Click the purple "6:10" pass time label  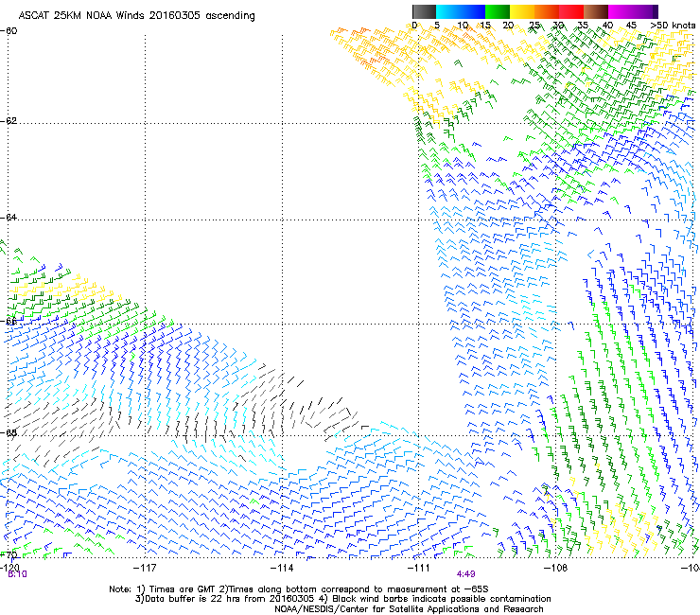pyautogui.click(x=17, y=574)
